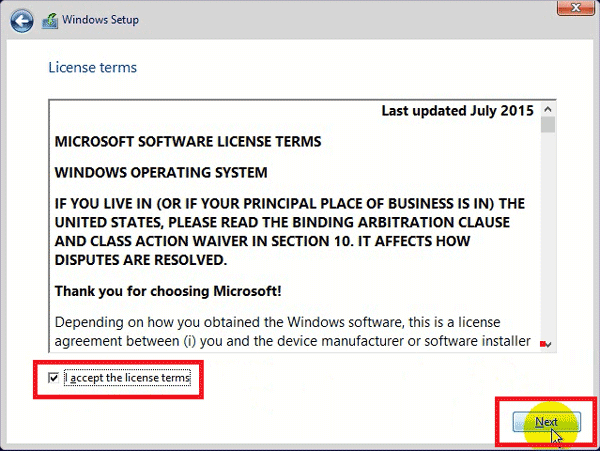Click the paragraph starting with 'Depending on how'
Image resolution: width=600 pixels, height=451 pixels.
click(292, 331)
